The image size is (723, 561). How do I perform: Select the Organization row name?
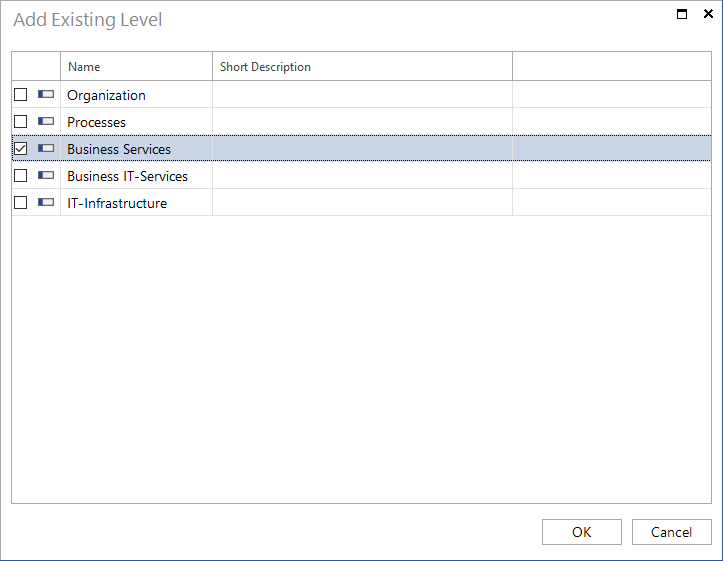[106, 95]
